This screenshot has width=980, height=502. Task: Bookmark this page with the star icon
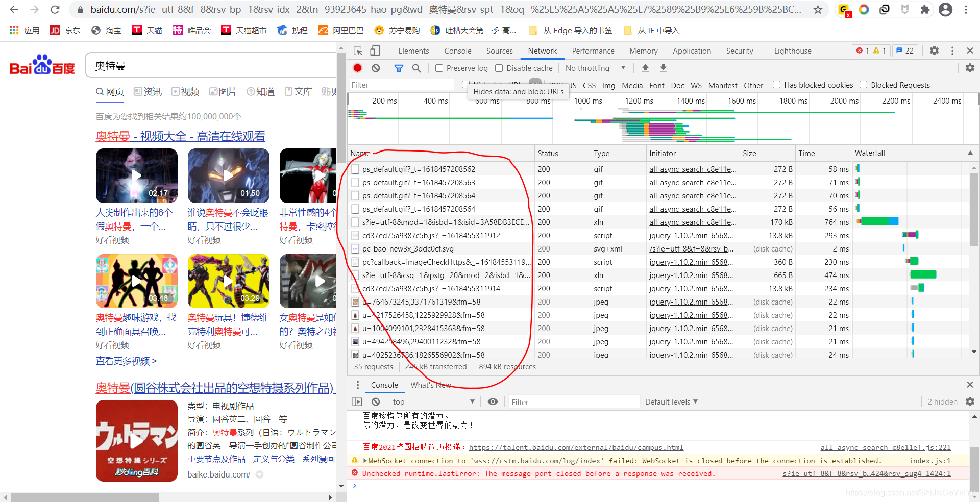[818, 9]
